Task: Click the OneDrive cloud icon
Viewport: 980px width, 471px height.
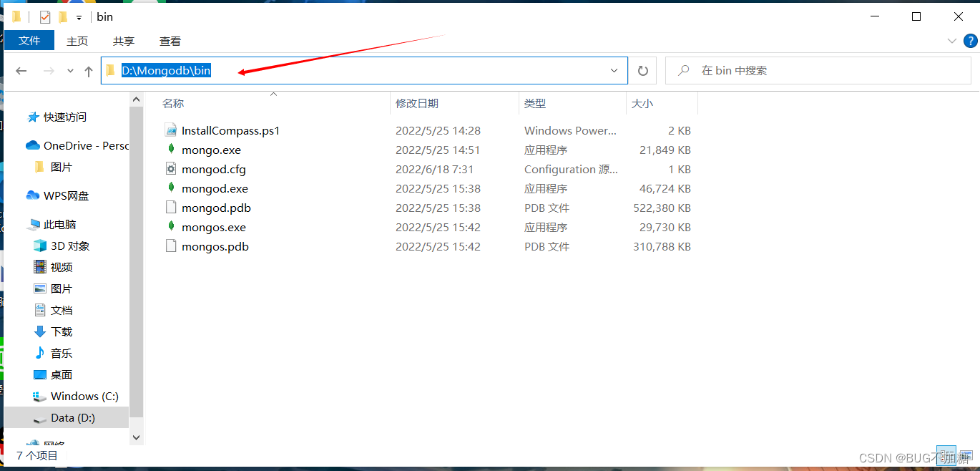Action: (x=33, y=145)
